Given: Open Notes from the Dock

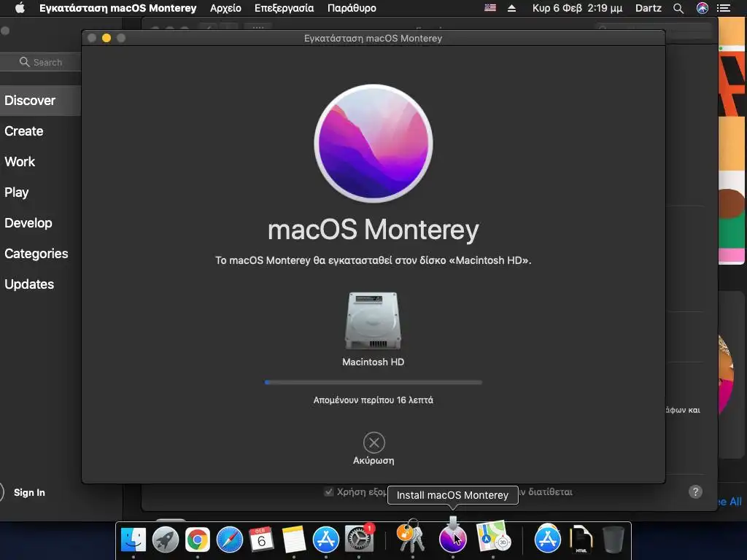Looking at the screenshot, I should point(294,539).
